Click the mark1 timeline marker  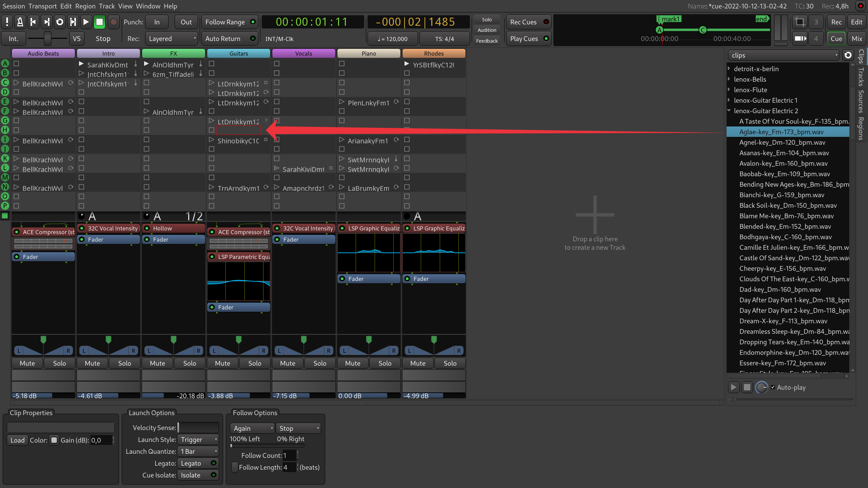click(x=669, y=19)
